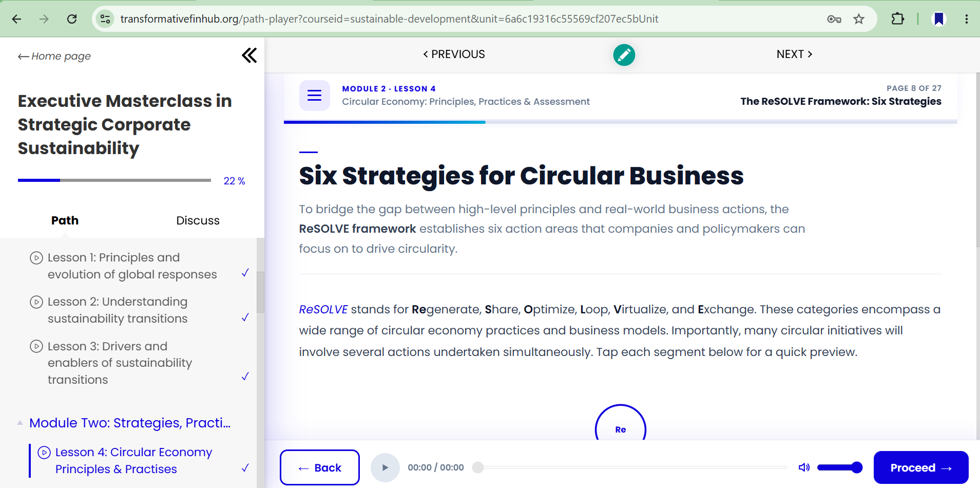Click the audio play button
This screenshot has width=980, height=488.
pyautogui.click(x=385, y=467)
